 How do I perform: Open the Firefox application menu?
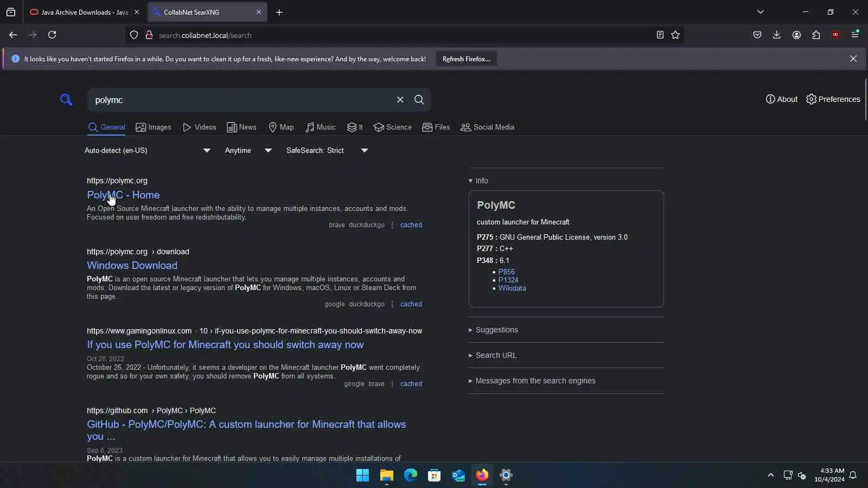coord(855,35)
